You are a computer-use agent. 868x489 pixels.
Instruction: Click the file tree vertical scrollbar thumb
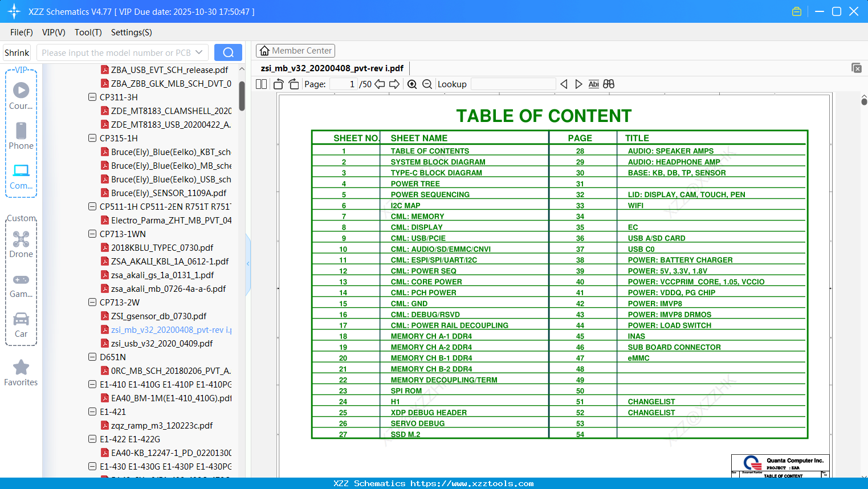242,96
